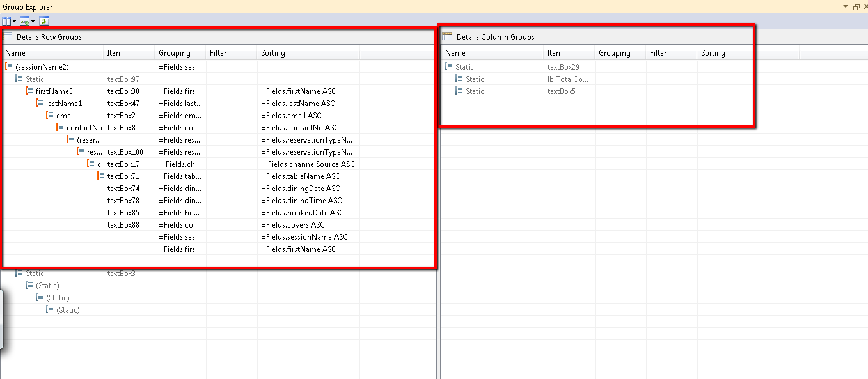Click the group icon beside (sessionName2)
The image size is (868, 379).
[9, 66]
